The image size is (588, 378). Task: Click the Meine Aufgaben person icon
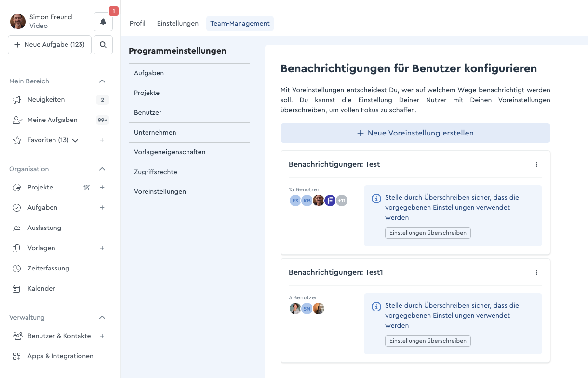[17, 120]
